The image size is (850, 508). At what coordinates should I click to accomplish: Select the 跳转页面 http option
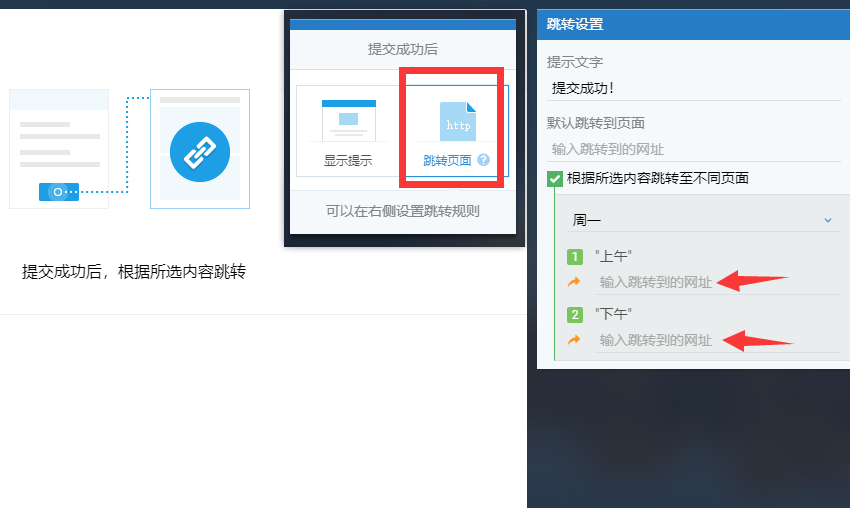pos(455,131)
